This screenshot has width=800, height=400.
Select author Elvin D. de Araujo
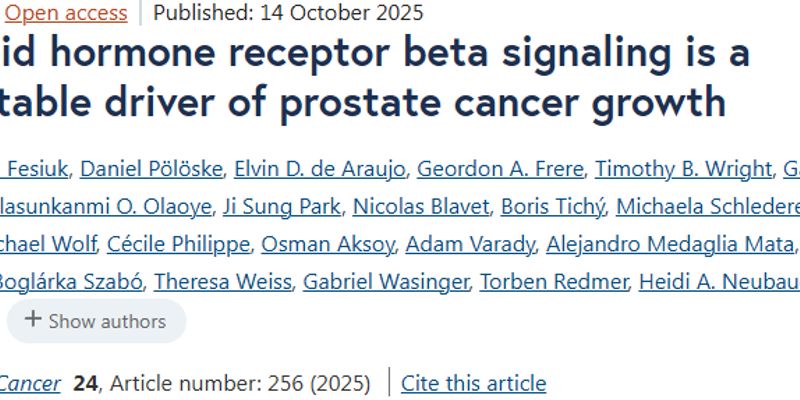(x=318, y=169)
